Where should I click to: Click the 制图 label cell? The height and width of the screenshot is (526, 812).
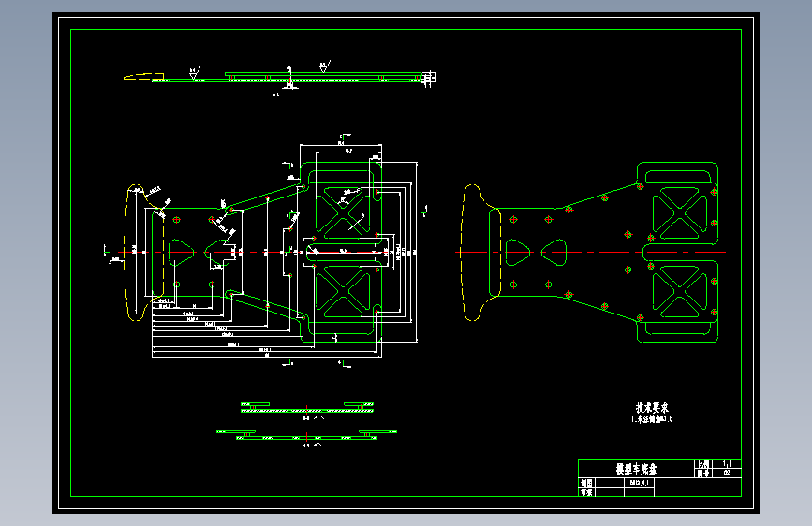pos(586,483)
